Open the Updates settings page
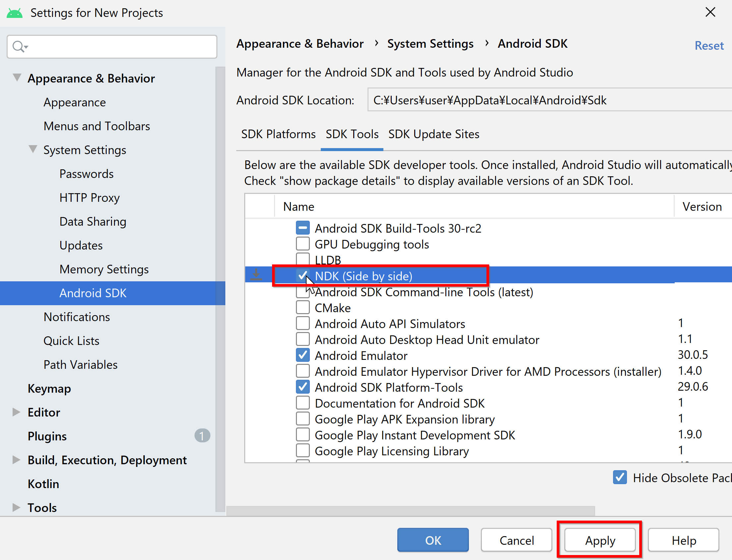Viewport: 732px width, 560px height. click(x=81, y=245)
